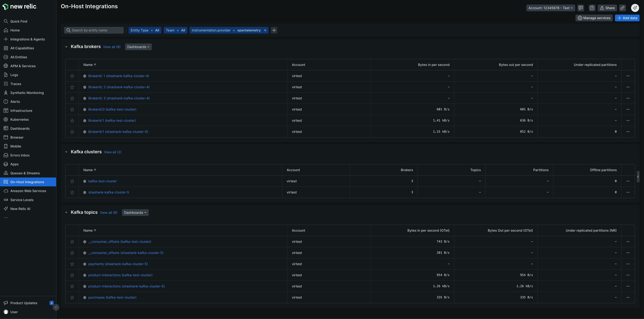
Task: Toggle favorite star for purchases topic
Action: coord(72,297)
